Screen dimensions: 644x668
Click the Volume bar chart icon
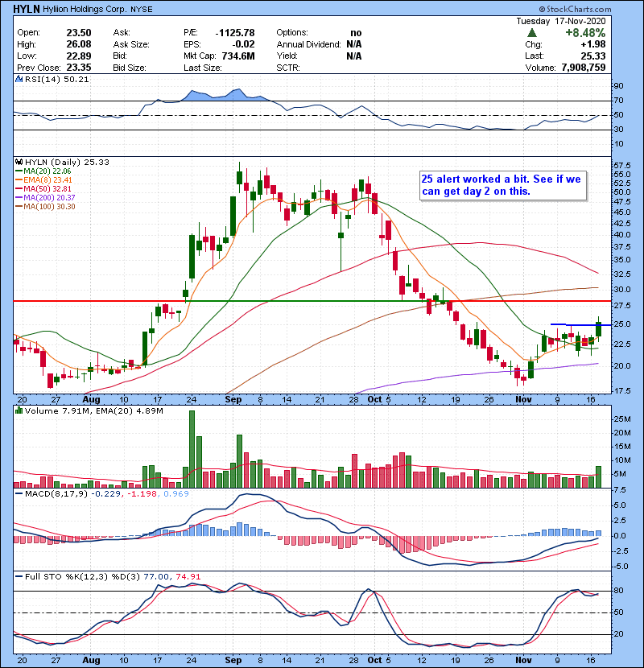(x=19, y=410)
